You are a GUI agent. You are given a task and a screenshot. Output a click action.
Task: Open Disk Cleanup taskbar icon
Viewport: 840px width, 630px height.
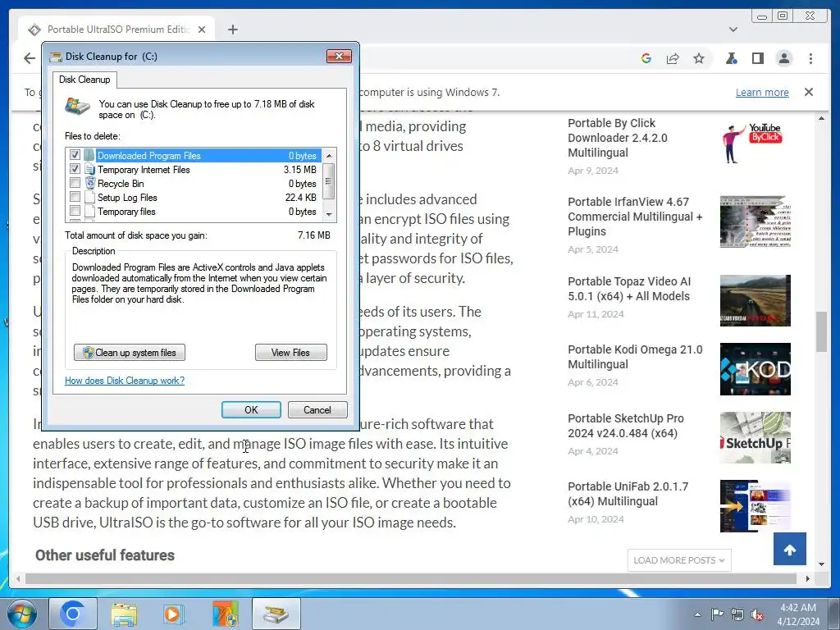pyautogui.click(x=276, y=614)
